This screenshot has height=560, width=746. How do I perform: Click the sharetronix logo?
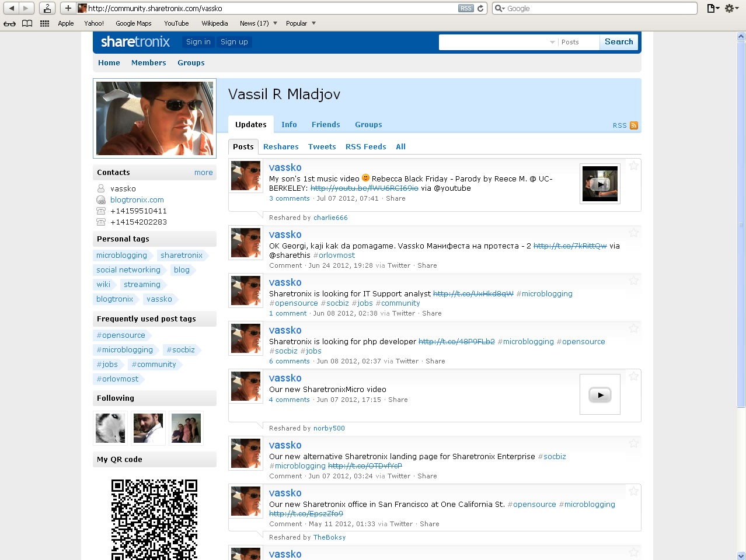click(x=135, y=41)
